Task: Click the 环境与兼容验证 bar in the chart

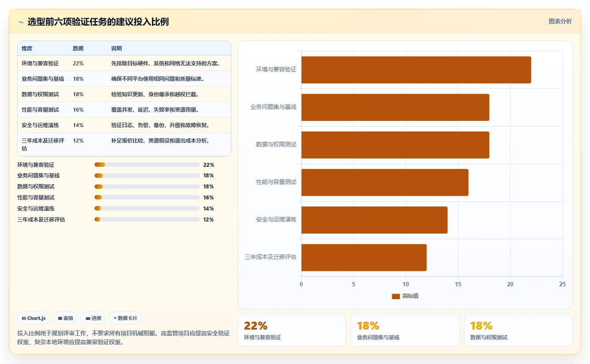Action: point(416,70)
